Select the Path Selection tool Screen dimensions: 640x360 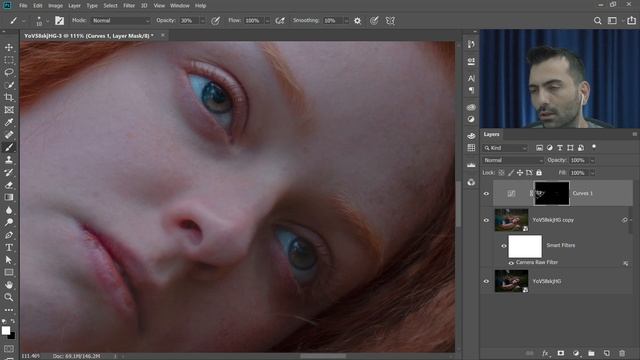(9, 260)
